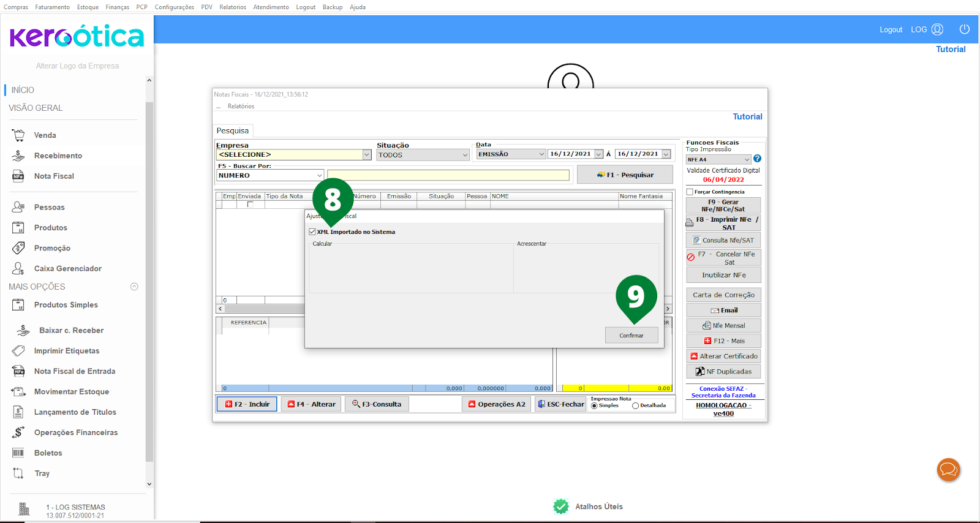
Task: Click the red cancel icon beside F7
Action: (x=691, y=257)
